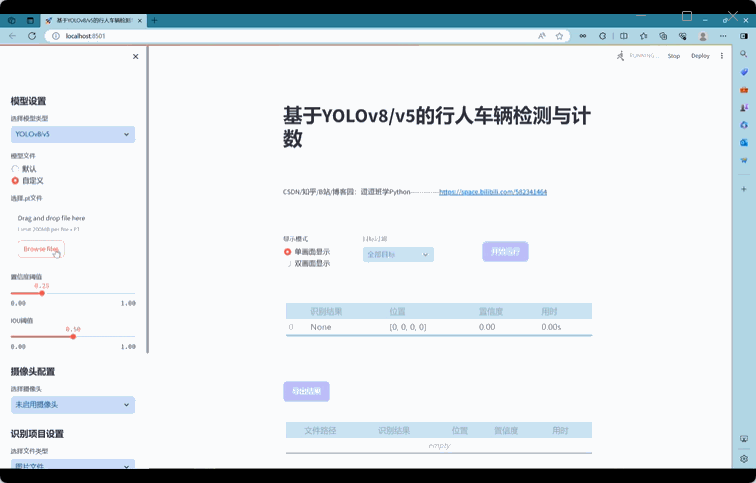
Task: Click the Drag and drop file here area
Action: coord(51,218)
